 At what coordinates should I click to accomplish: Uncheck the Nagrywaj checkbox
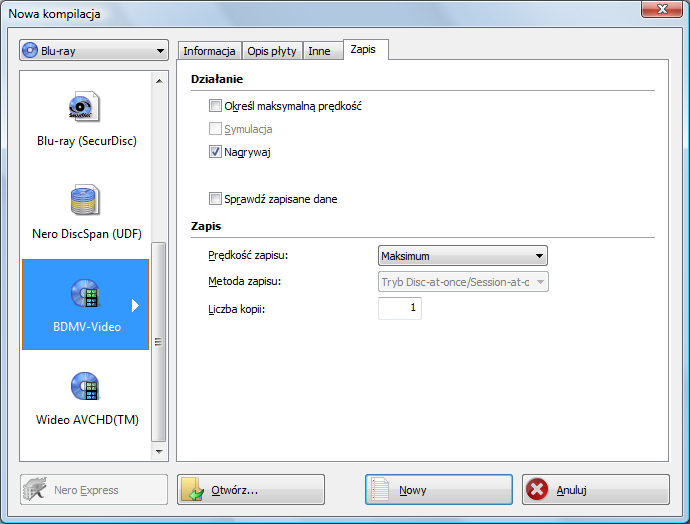pyautogui.click(x=215, y=152)
